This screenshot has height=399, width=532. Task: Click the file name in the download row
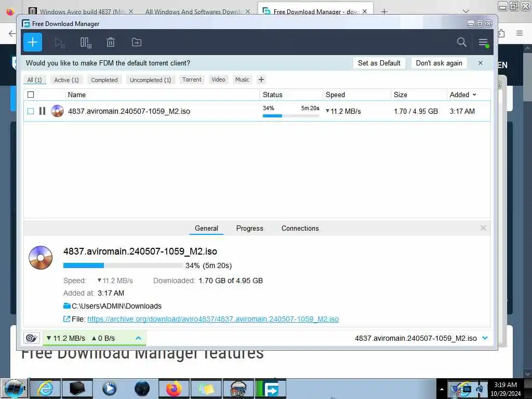pos(129,111)
